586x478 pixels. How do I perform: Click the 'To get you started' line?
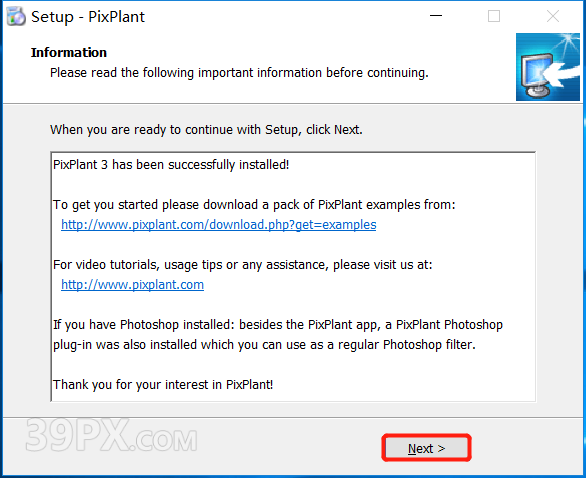tap(254, 205)
